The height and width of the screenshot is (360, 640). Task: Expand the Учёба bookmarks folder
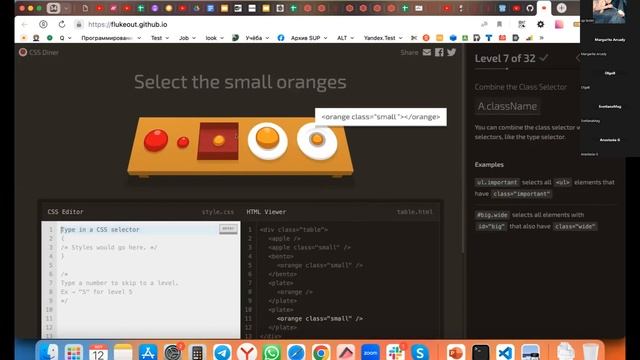[x=257, y=38]
